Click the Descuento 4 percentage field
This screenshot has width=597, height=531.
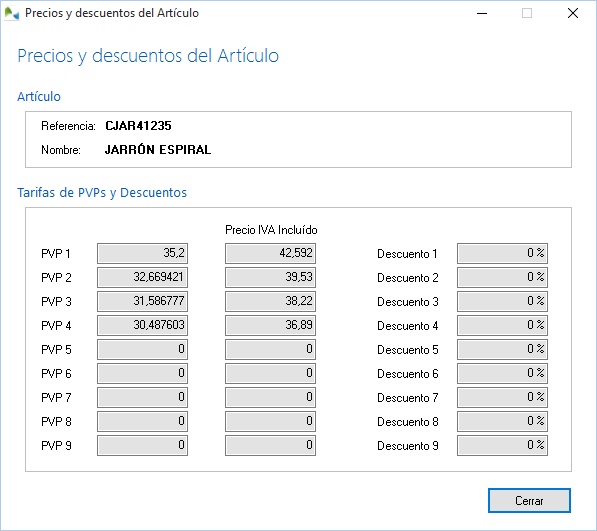click(502, 325)
